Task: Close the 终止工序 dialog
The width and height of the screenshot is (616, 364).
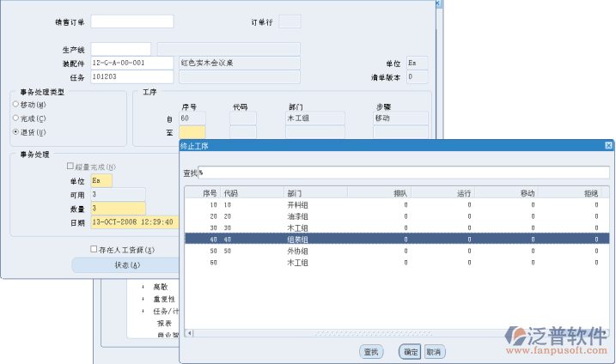Action: [608, 146]
